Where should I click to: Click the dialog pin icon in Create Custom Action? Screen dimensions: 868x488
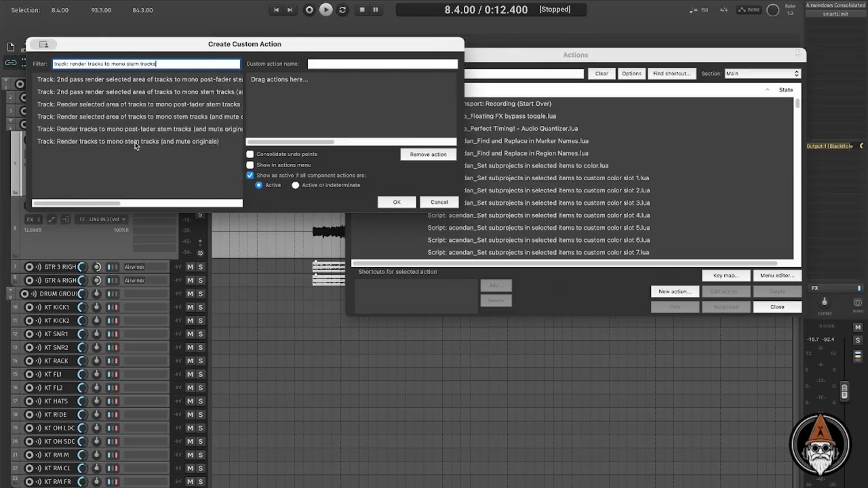click(x=43, y=44)
